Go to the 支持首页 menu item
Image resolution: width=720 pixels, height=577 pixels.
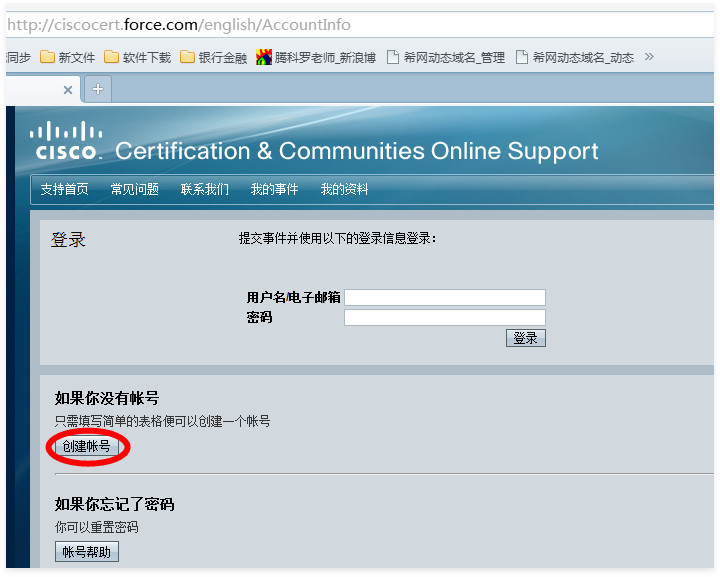pos(64,189)
